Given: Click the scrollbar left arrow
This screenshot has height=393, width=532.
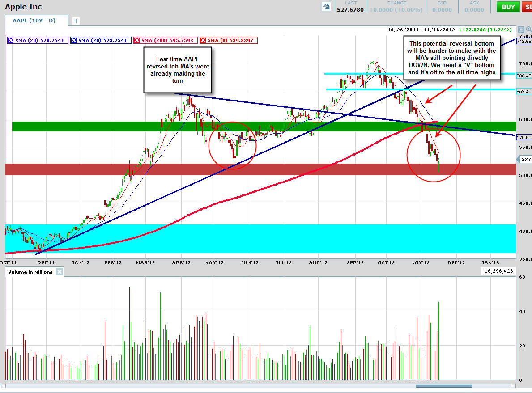Looking at the screenshot, I should click(3, 386).
